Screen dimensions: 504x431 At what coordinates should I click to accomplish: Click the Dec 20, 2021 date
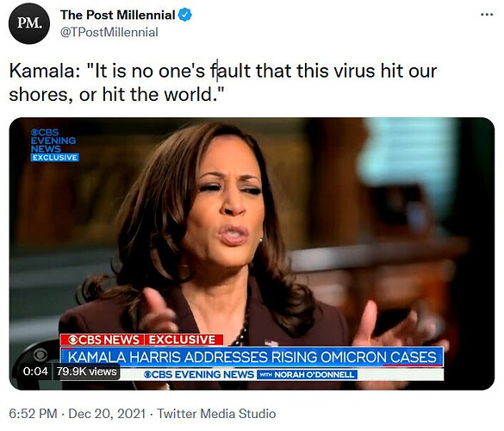click(x=107, y=413)
